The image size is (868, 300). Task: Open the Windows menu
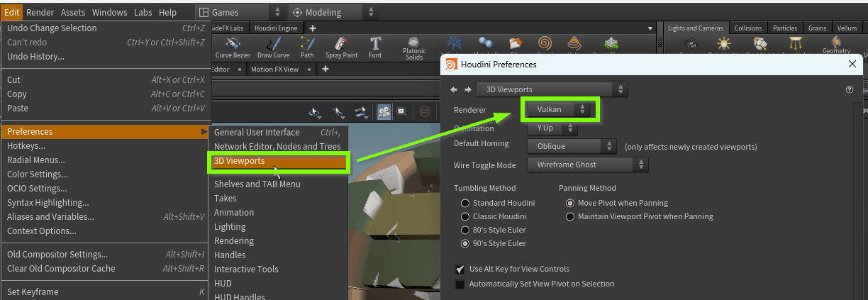click(110, 12)
